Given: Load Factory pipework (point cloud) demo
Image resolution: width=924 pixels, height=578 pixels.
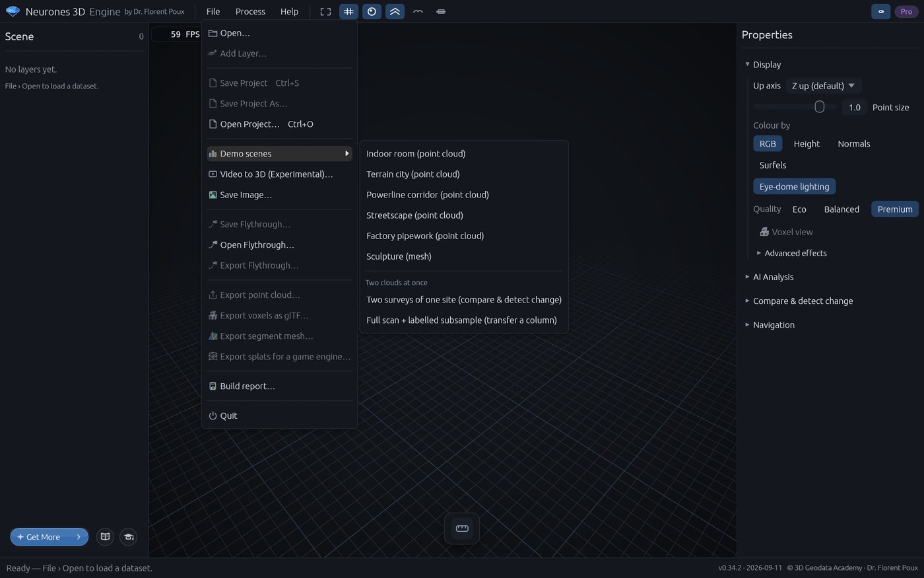Looking at the screenshot, I should (463, 236).
